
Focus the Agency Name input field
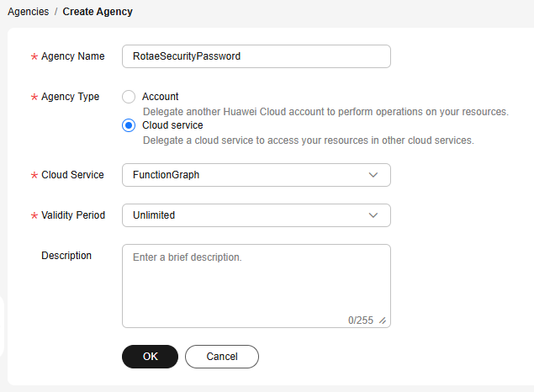tap(256, 56)
